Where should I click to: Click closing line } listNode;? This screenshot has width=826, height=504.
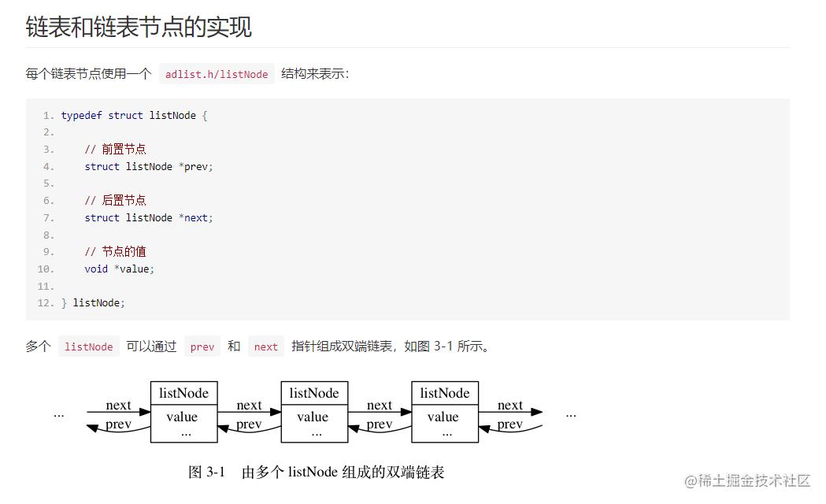(93, 303)
